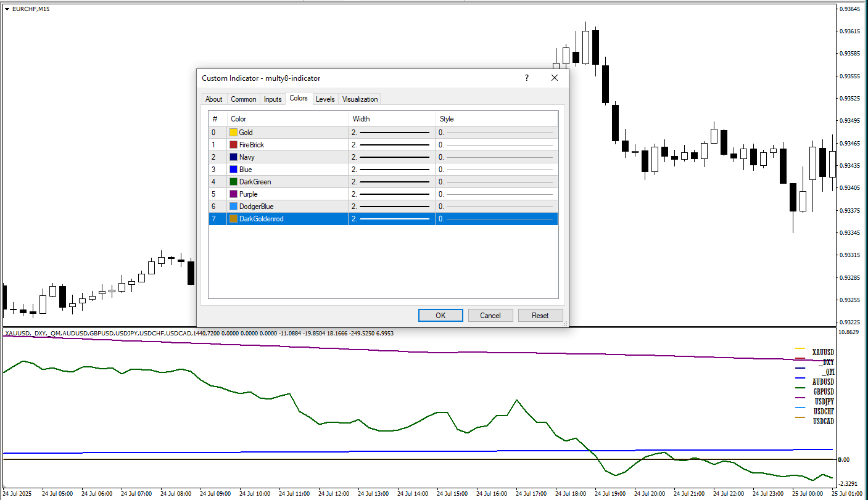Open style selector for Blue row
This screenshot has width=868, height=500.
tap(496, 170)
